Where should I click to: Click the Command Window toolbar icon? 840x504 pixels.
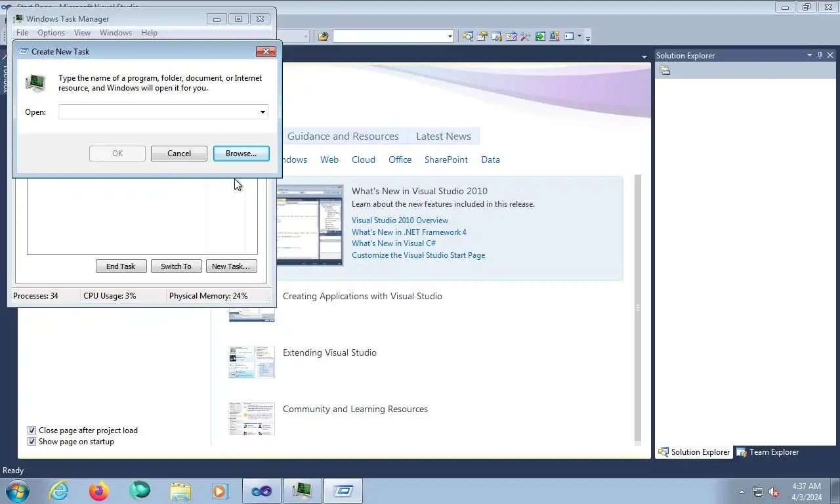click(x=569, y=36)
